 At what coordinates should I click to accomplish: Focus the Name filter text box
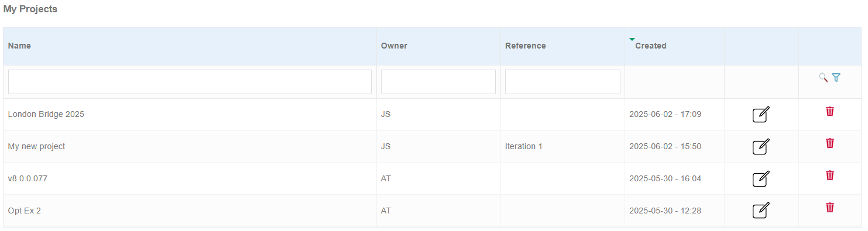[190, 82]
